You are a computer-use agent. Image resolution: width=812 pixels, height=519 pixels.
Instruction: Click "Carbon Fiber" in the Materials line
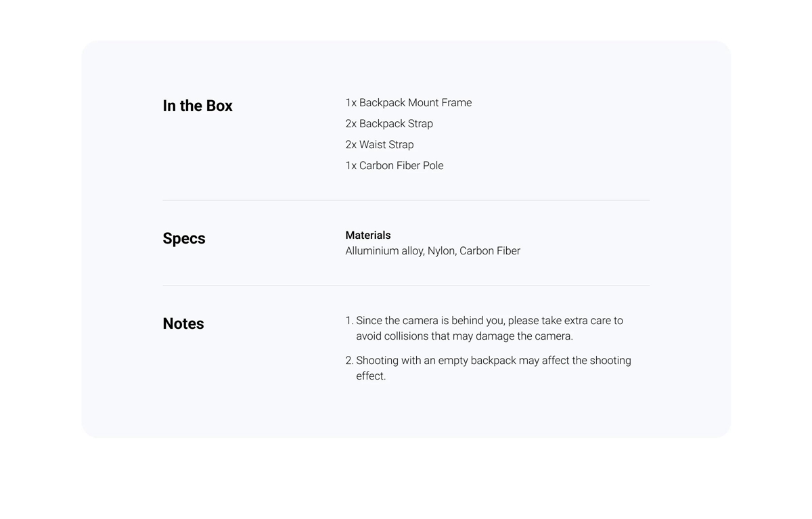coord(490,251)
